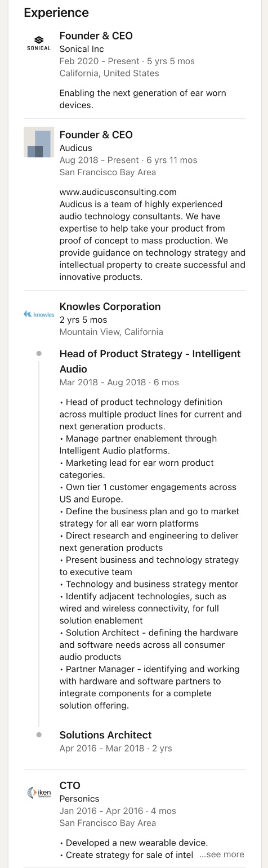
Task: Open the Founder & CEO Sonical position title
Action: [x=96, y=35]
